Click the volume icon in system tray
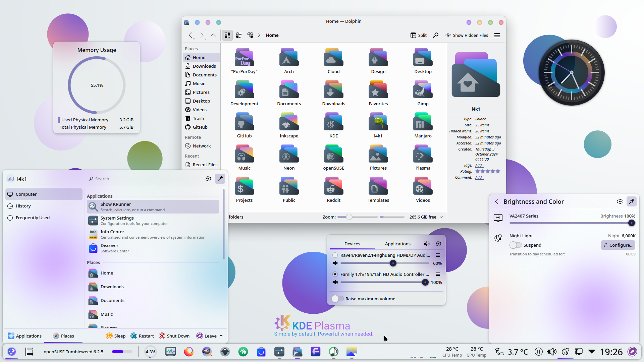 (x=552, y=352)
